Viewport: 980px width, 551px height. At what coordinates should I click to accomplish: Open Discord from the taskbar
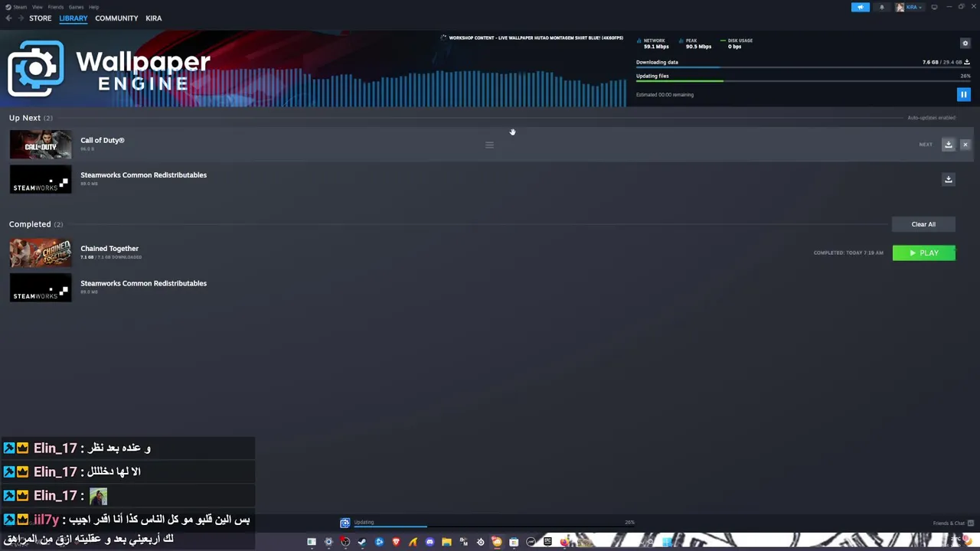pos(430,542)
